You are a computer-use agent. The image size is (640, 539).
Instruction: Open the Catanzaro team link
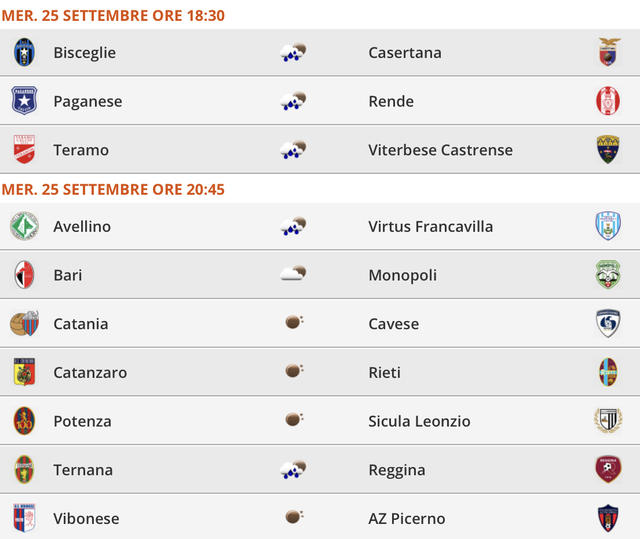tap(90, 372)
